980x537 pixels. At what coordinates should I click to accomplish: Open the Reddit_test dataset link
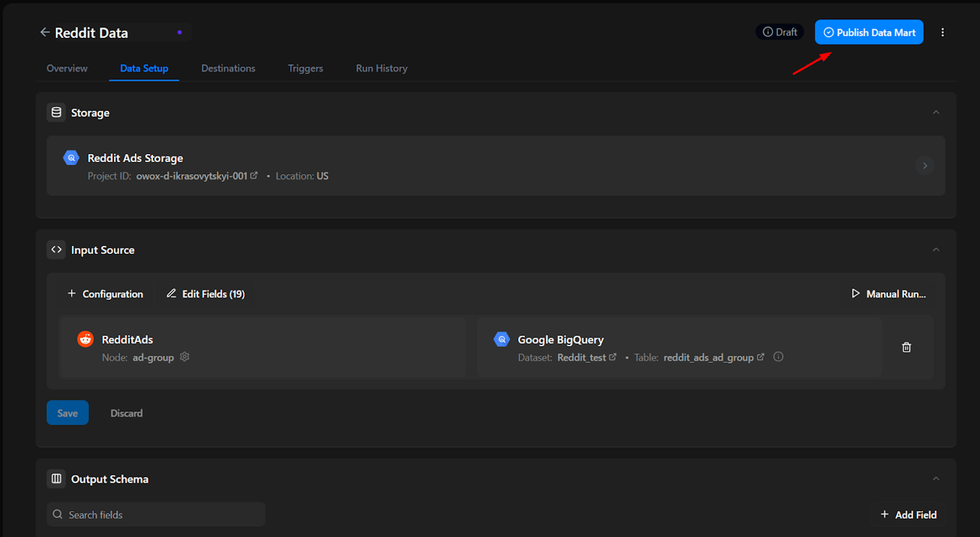582,357
